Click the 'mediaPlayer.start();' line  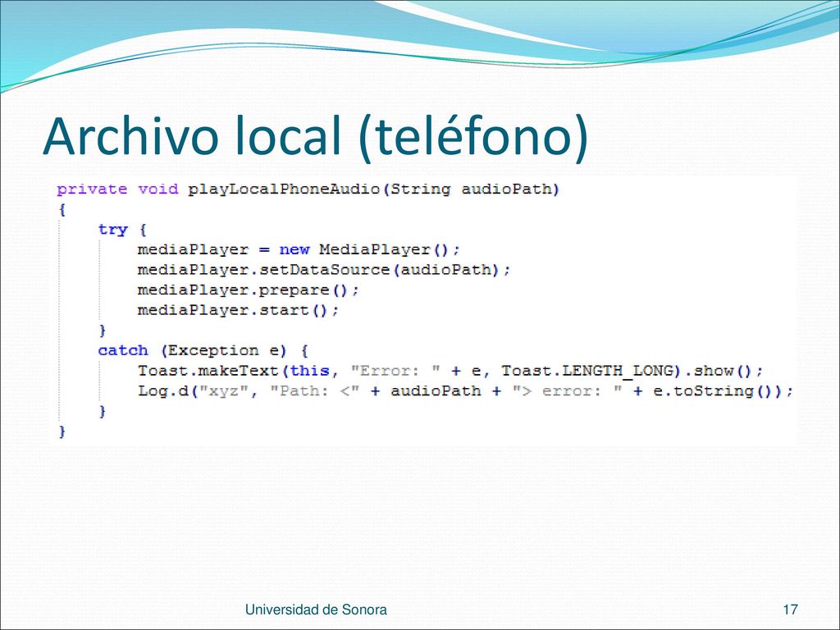pos(239,311)
